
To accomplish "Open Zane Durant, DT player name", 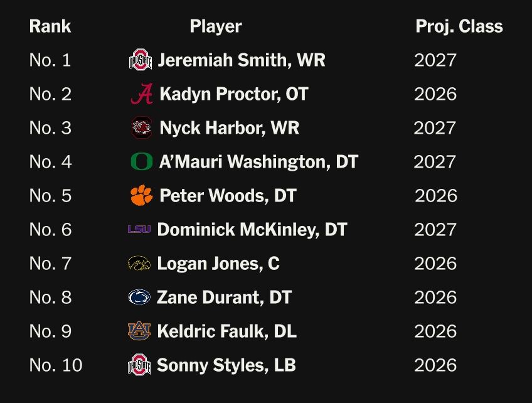I will point(224,298).
